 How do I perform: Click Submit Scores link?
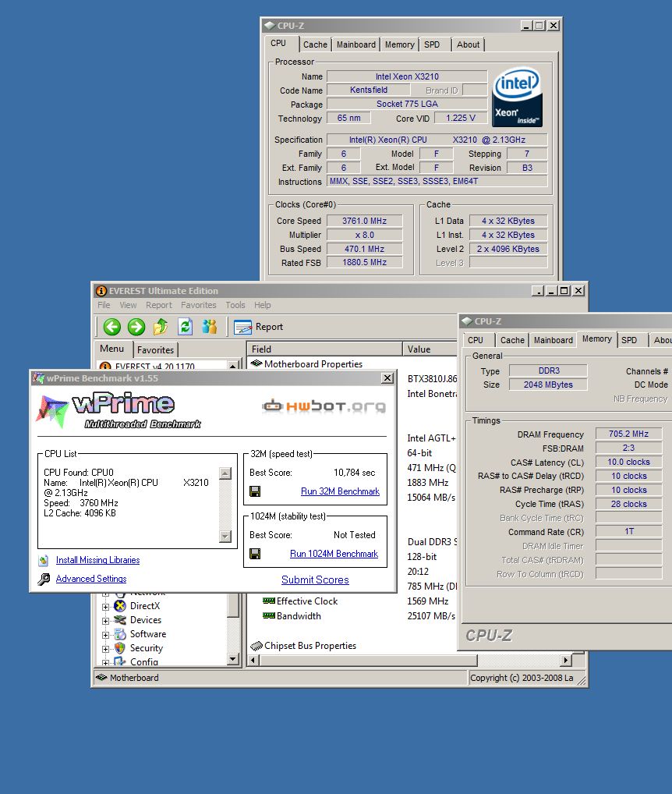(x=315, y=580)
